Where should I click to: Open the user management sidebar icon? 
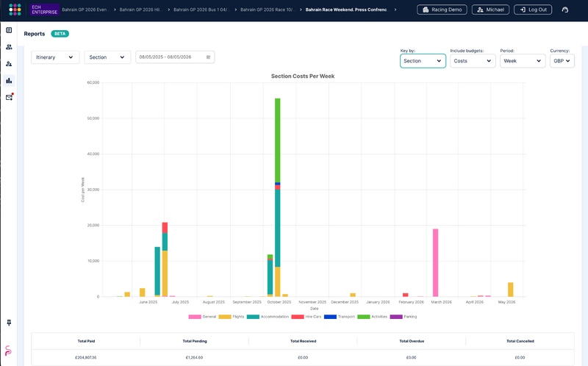9,64
